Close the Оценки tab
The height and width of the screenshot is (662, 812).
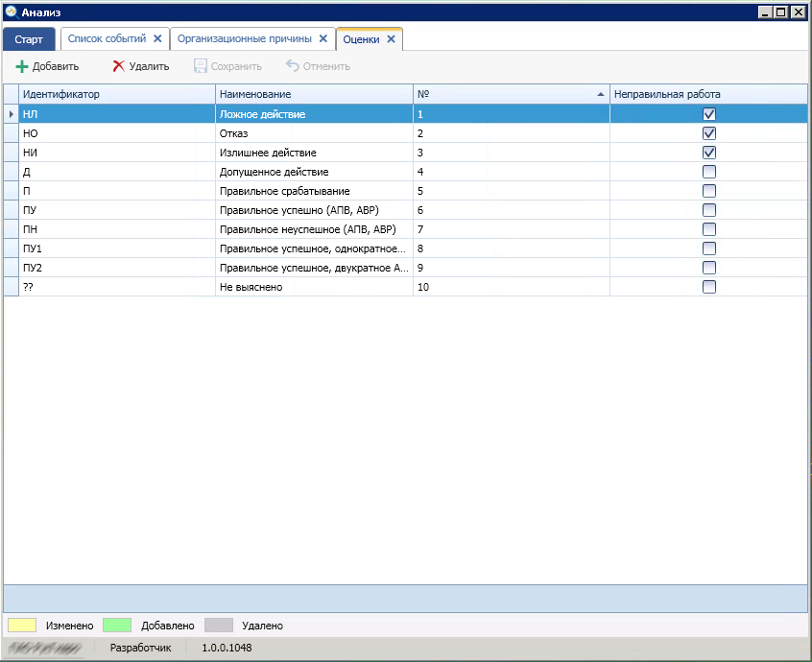tap(391, 38)
